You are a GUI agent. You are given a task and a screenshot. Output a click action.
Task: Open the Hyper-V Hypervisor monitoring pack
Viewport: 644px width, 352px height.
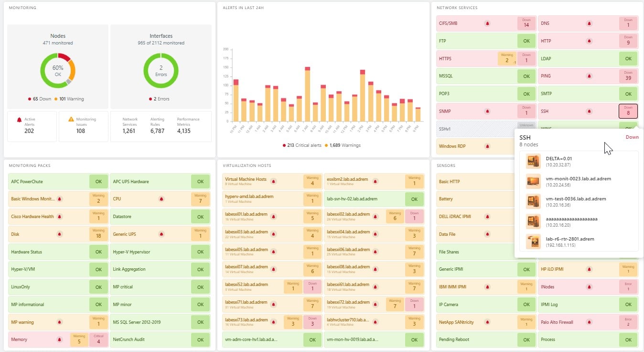(160, 252)
